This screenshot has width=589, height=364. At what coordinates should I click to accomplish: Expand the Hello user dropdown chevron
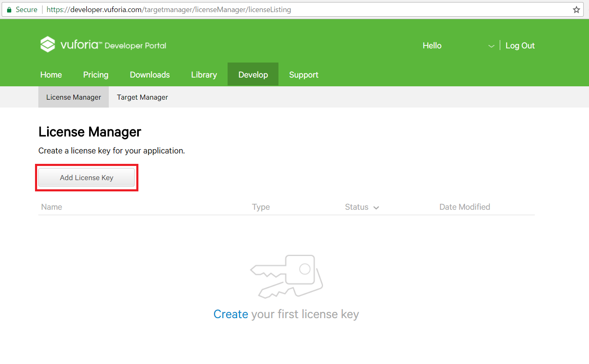click(491, 46)
